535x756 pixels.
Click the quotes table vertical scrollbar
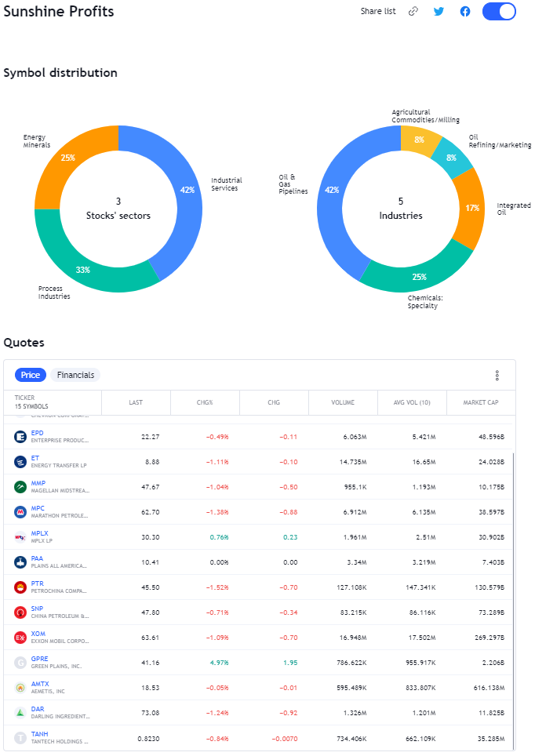click(514, 596)
